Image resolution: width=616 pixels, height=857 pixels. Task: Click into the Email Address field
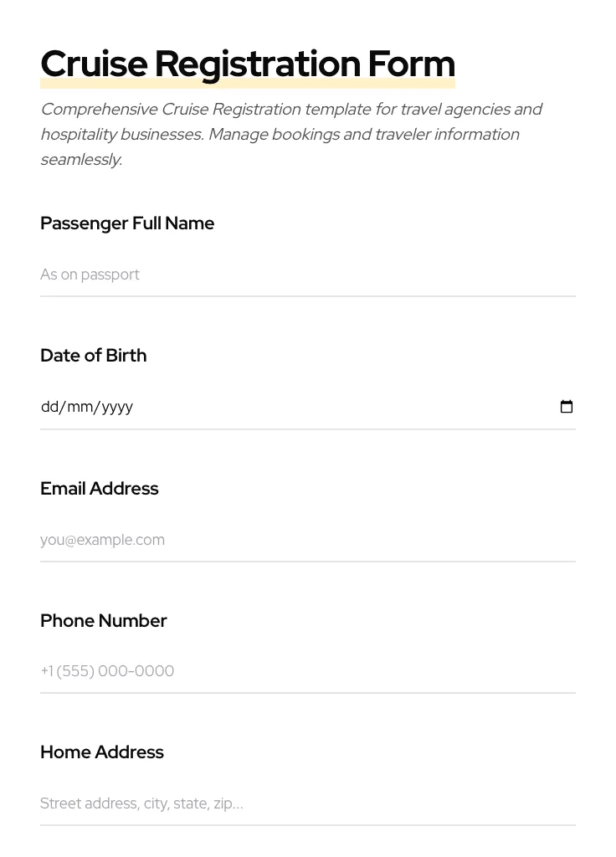tap(307, 540)
